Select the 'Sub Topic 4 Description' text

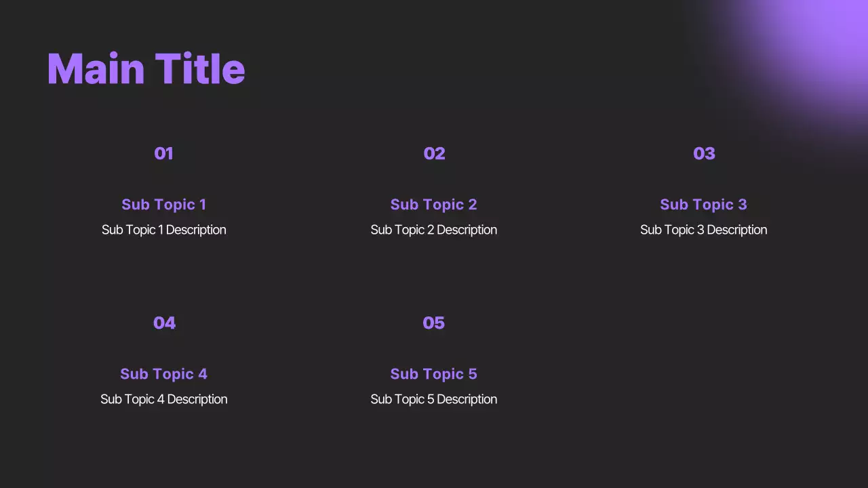coord(163,399)
